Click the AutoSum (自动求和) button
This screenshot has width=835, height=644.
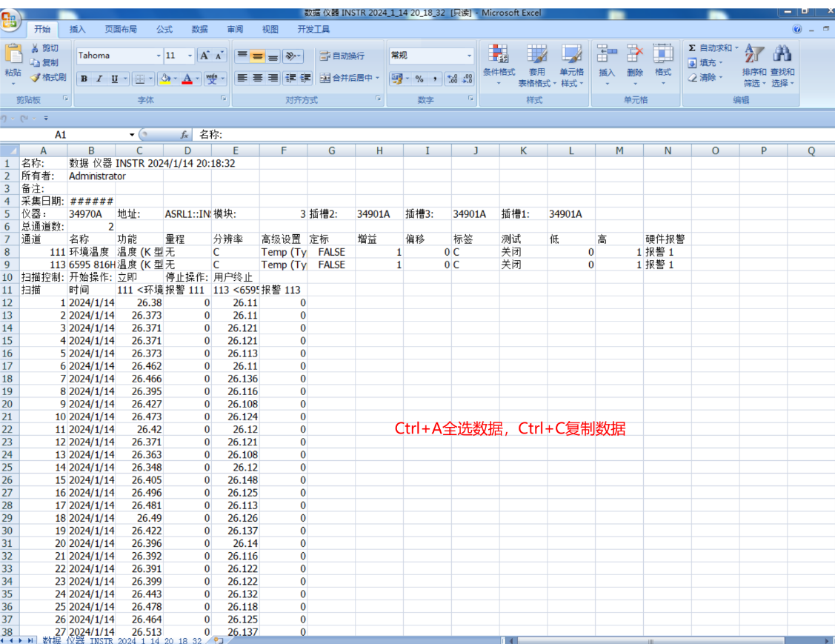click(711, 48)
